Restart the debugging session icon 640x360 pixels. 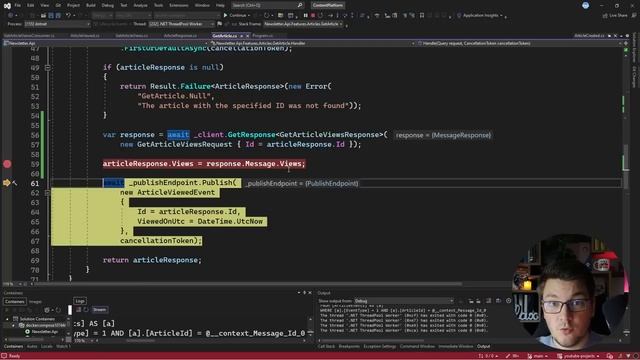click(321, 16)
